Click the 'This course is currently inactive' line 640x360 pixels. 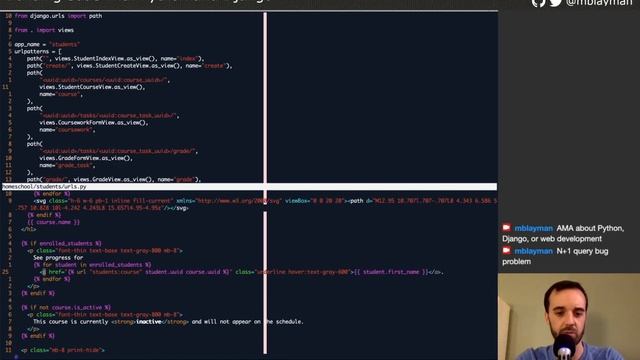pyautogui.click(x=168, y=322)
